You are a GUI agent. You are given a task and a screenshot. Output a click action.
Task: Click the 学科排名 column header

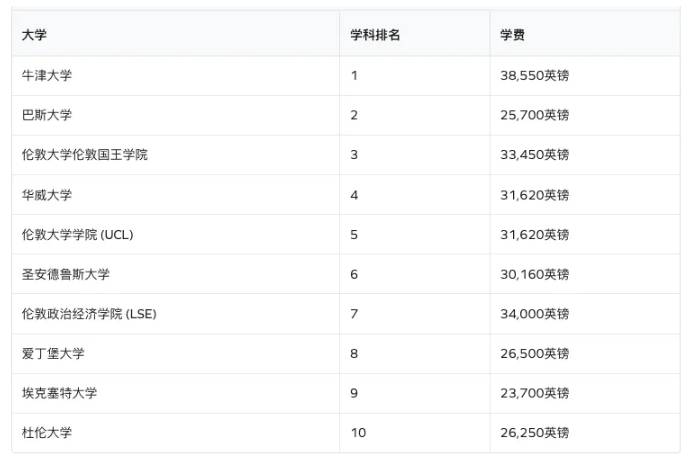(x=375, y=35)
